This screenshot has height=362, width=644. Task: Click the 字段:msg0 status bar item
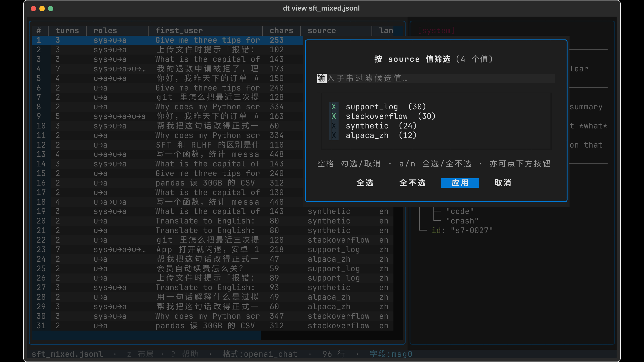391,354
